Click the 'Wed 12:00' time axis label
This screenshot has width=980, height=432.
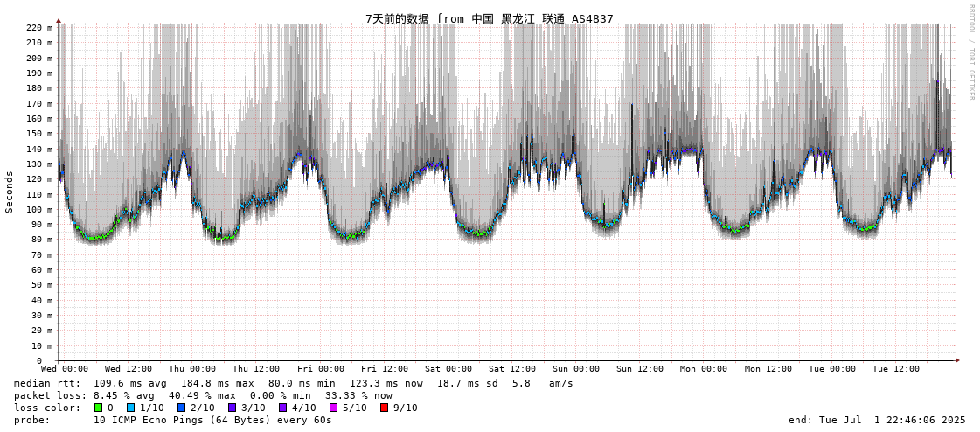click(x=129, y=369)
